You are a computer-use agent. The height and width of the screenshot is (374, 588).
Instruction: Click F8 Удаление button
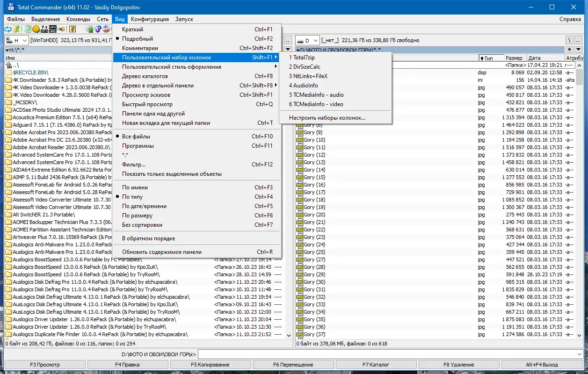459,365
